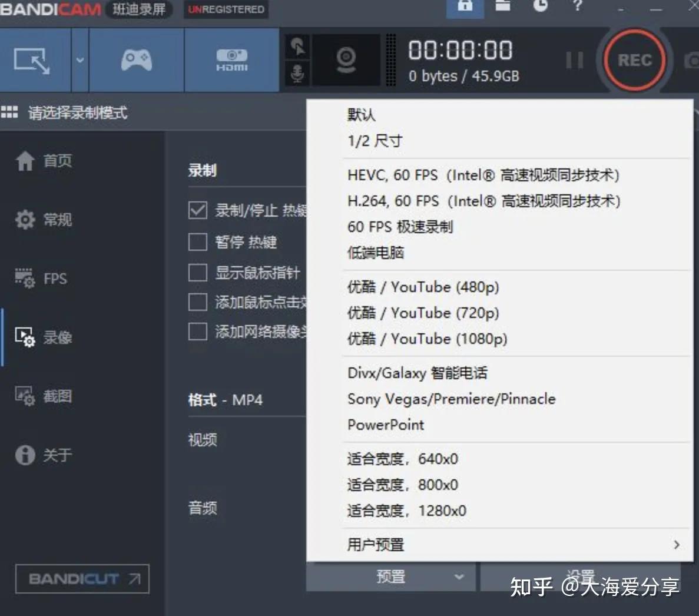Select the screen recording mode icon
This screenshot has width=699, height=616.
pyautogui.click(x=35, y=60)
